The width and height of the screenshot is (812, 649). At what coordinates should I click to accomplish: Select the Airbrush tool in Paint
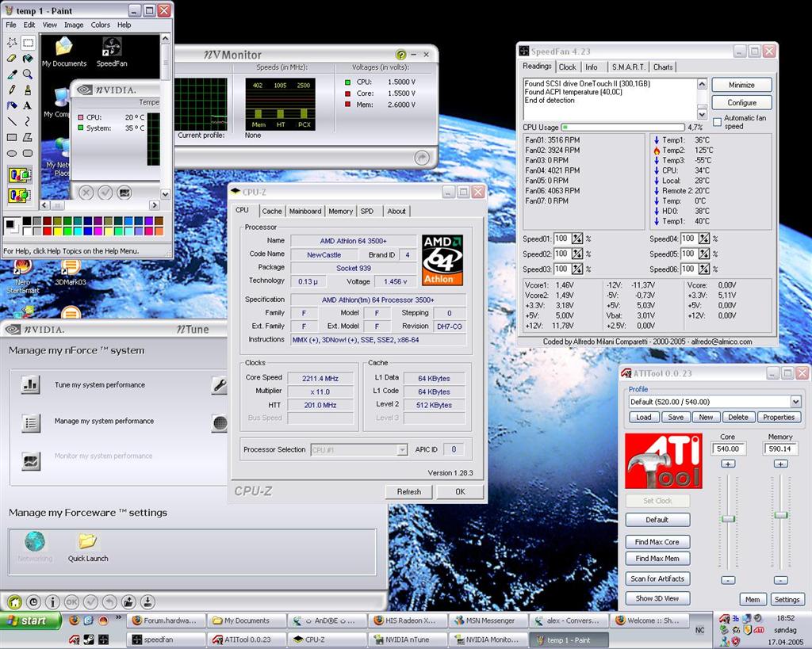(12, 105)
